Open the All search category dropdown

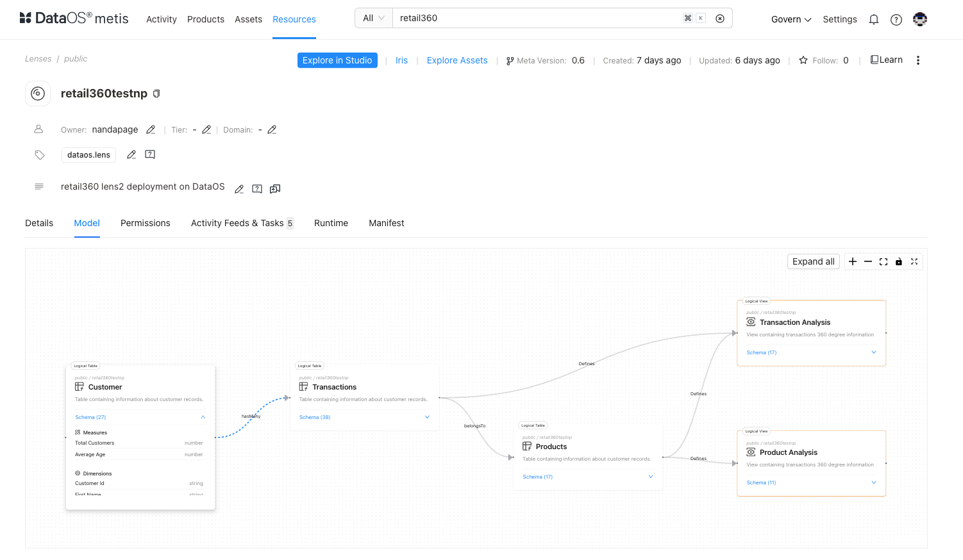[x=374, y=19]
